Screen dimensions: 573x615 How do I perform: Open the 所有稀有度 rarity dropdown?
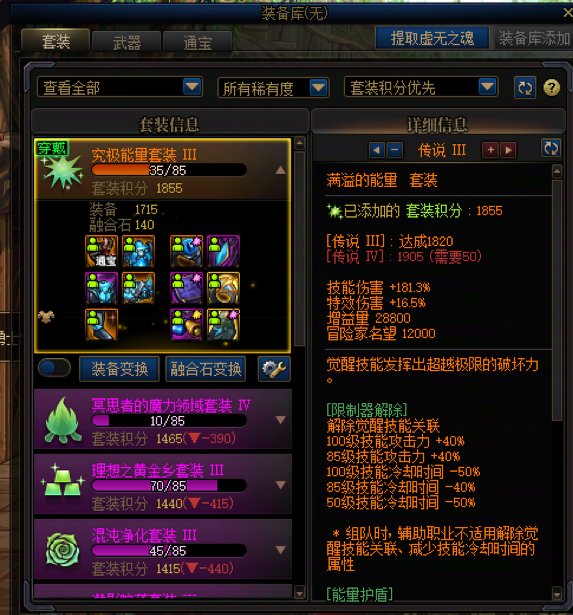click(273, 88)
